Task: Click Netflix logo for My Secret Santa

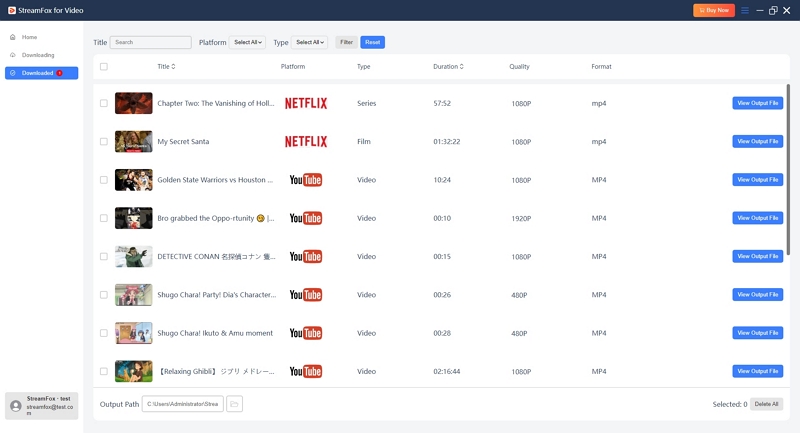Action: [x=306, y=141]
